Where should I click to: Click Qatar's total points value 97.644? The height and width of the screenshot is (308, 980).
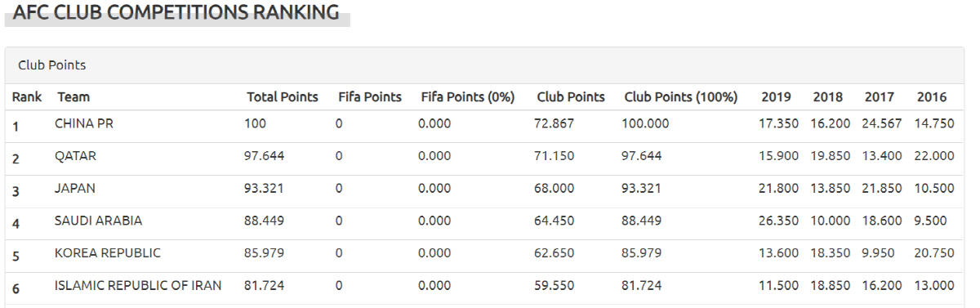pos(265,155)
